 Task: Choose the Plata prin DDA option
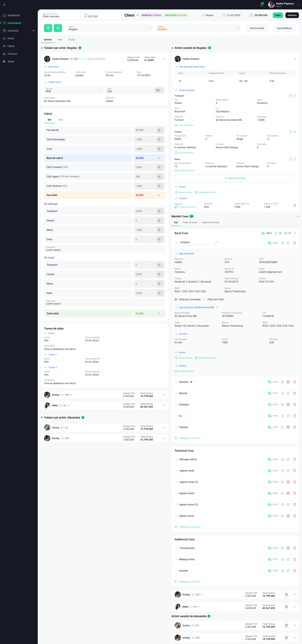click(x=204, y=299)
